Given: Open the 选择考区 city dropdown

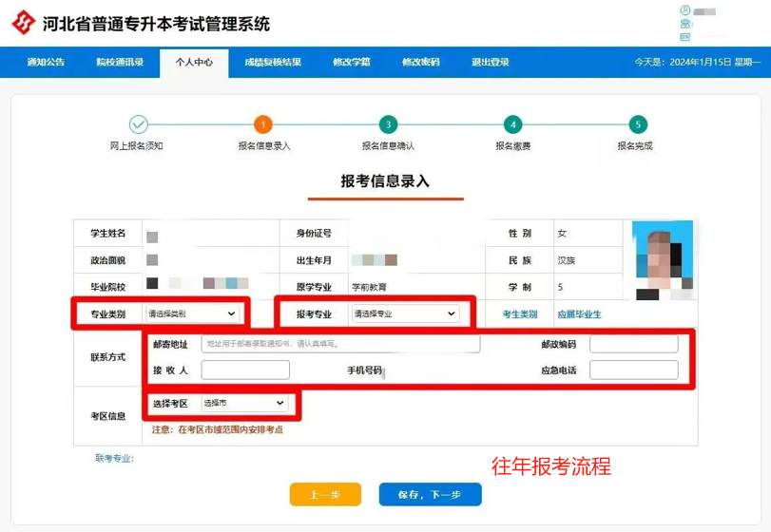Looking at the screenshot, I should [x=244, y=403].
